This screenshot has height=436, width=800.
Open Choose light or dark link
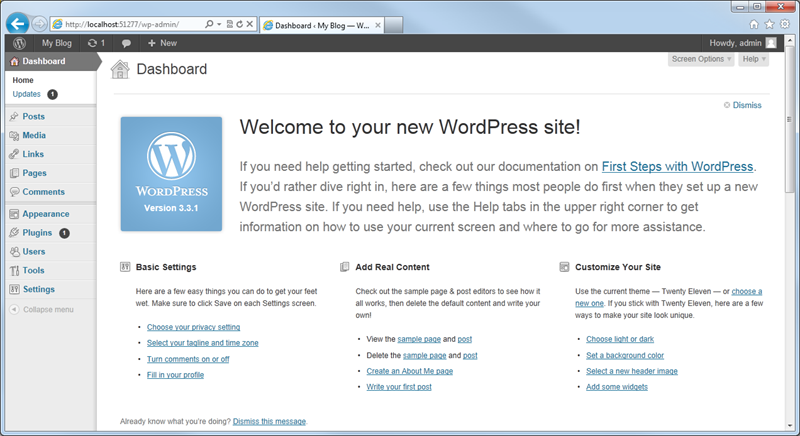point(620,339)
